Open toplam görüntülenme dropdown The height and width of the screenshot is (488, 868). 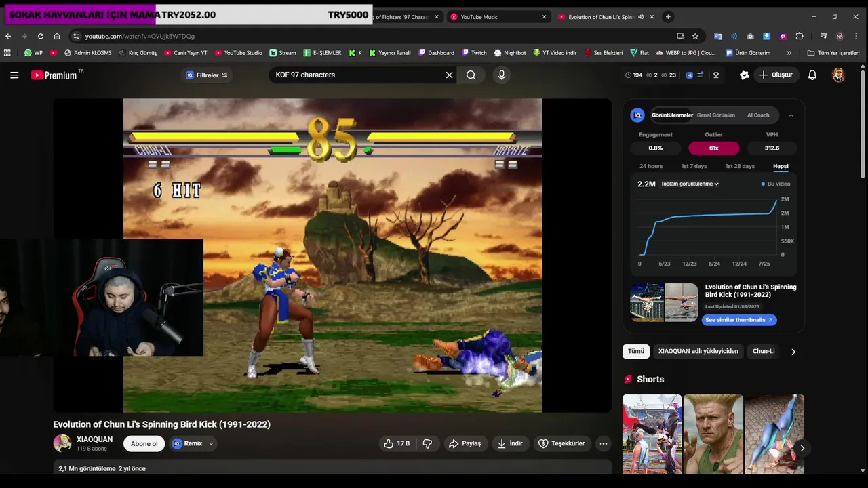[690, 184]
